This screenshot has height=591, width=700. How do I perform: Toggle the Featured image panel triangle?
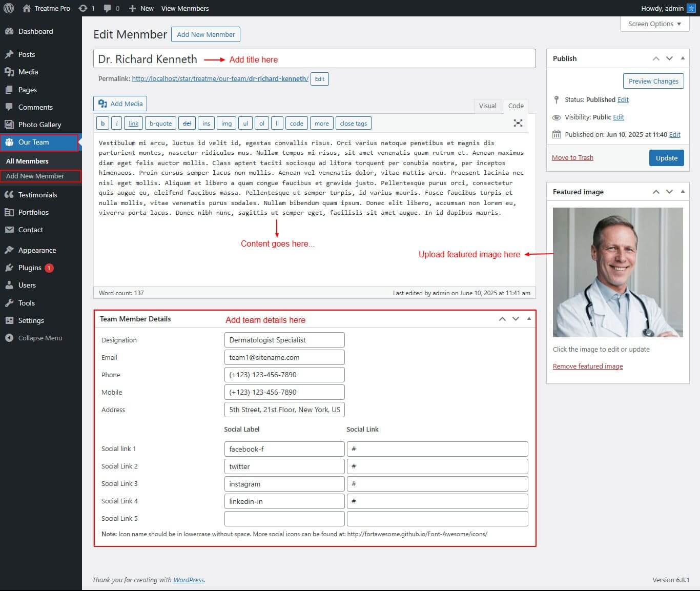tap(683, 192)
